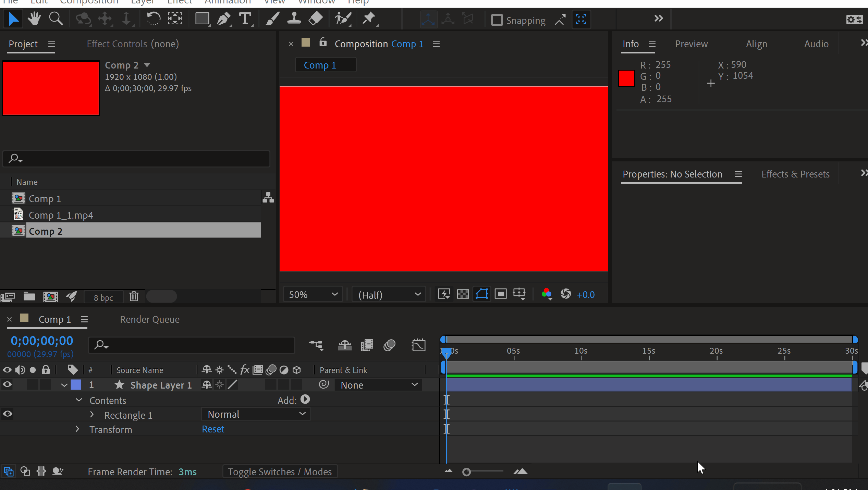
Task: Switch to the Render Queue tab
Action: [x=150, y=319]
